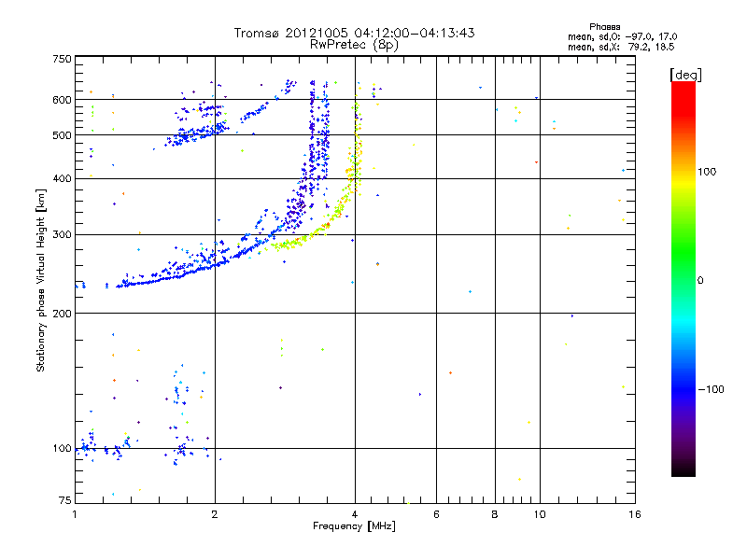Image resolution: width=747 pixels, height=560 pixels.
Task: Click the plot title 'Tromsø 20121005 04:12:00-04:13:43'
Action: (354, 33)
